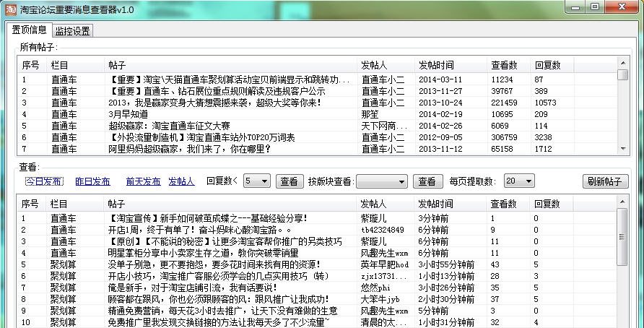Viewport: 644px width, 328px height.
Task: Click poster name 英年早肥hod
Action: coord(384,264)
